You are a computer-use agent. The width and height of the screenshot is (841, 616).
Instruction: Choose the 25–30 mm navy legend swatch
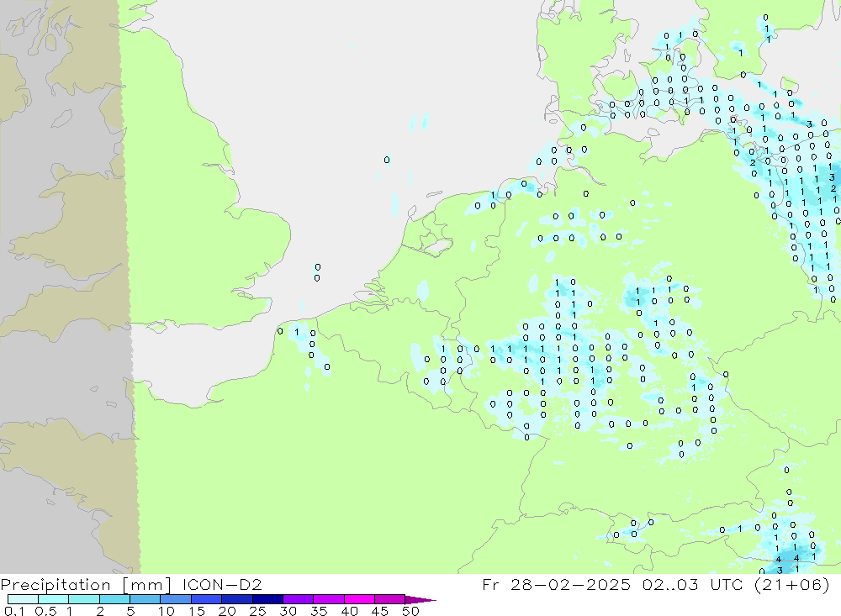click(267, 599)
